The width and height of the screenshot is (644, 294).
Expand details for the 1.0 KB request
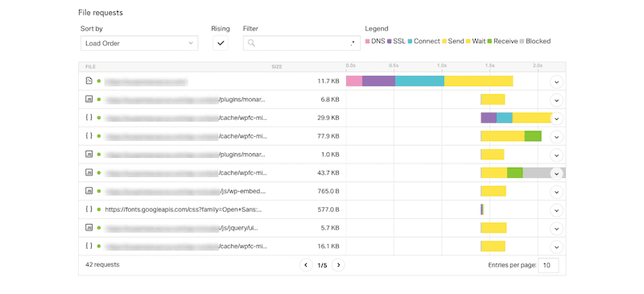[x=556, y=155]
